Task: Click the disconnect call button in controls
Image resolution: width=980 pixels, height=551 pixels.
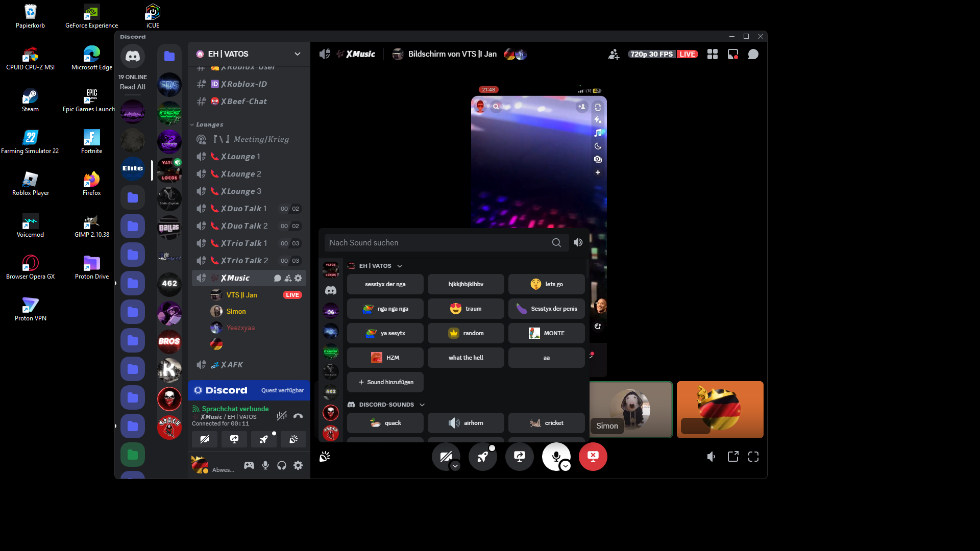Action: [593, 457]
